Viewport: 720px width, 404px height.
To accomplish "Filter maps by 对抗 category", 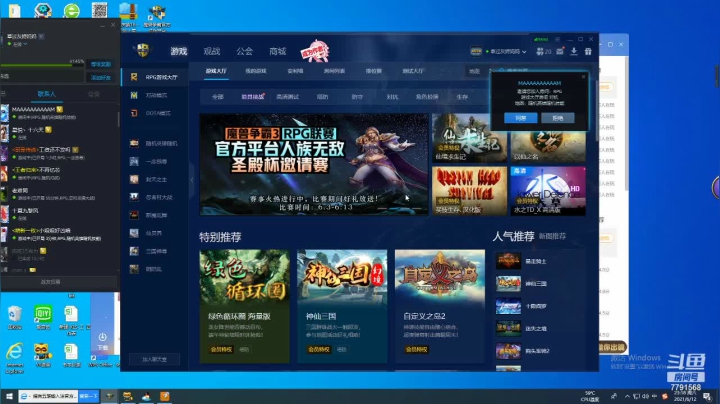I will [x=392, y=97].
